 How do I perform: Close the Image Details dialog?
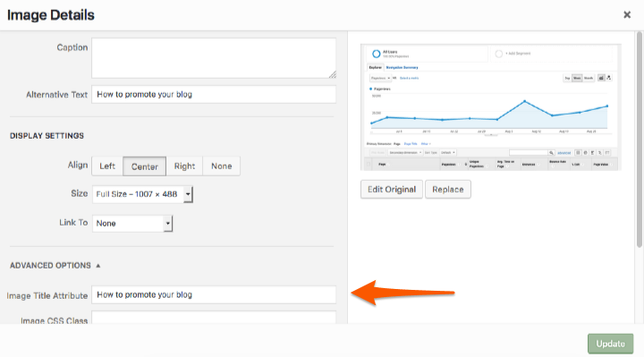627,15
